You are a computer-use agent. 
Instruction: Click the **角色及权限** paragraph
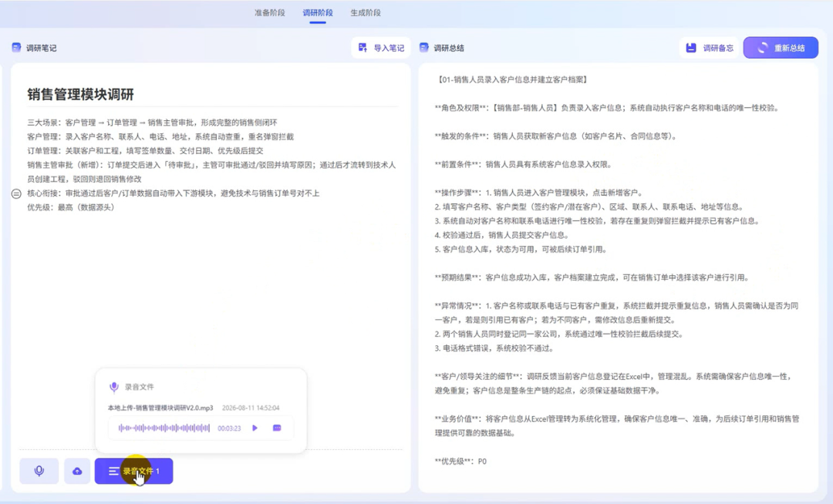(607, 108)
